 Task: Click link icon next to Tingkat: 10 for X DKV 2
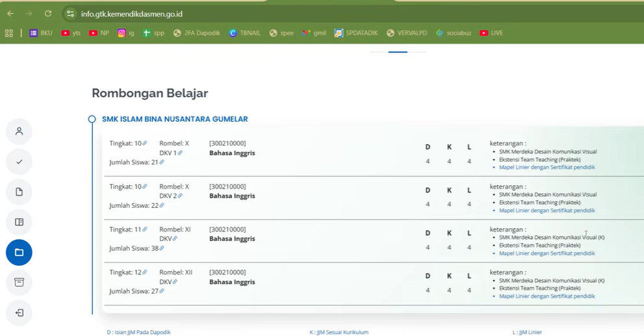pyautogui.click(x=144, y=187)
